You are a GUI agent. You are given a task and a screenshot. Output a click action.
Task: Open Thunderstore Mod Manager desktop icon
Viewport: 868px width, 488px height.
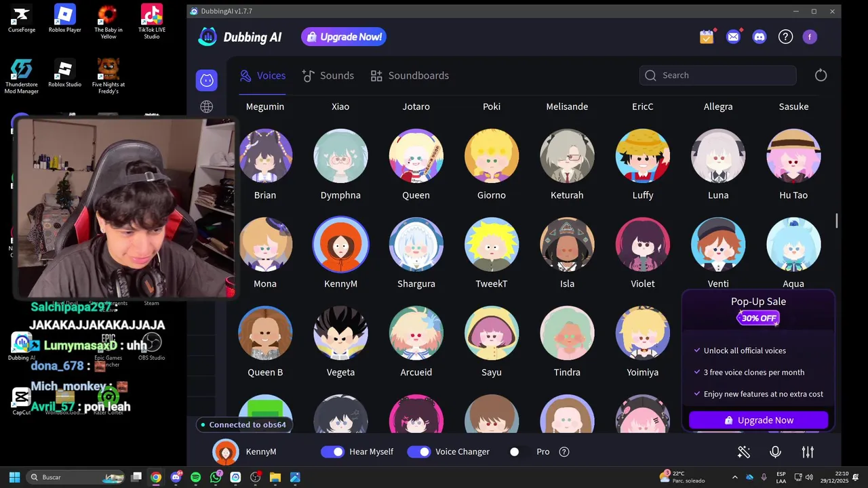click(x=22, y=76)
